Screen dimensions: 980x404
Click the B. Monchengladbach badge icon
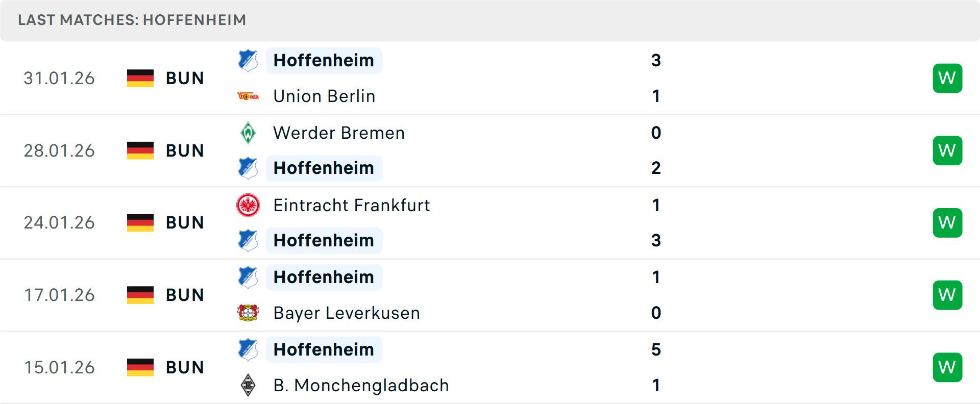click(x=248, y=385)
